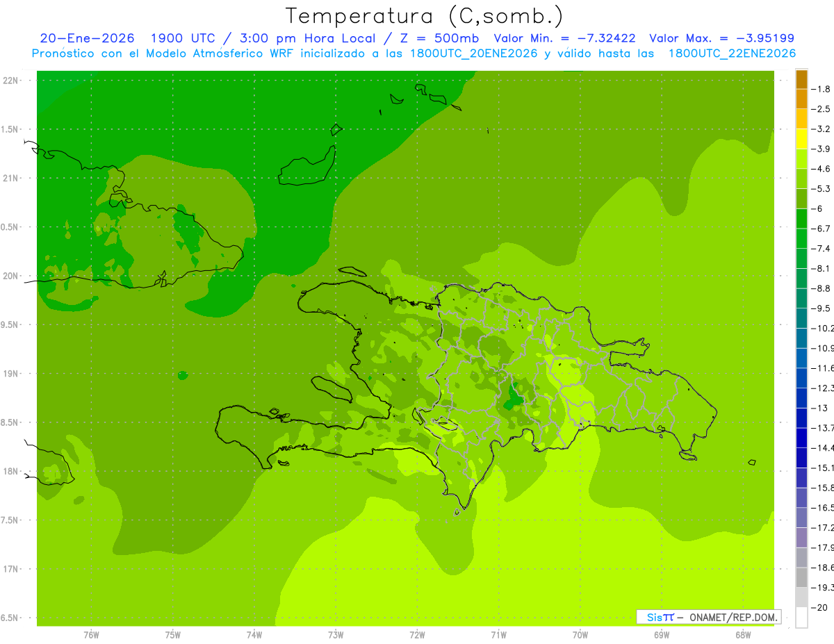Click the "71W" longitude label

coord(498,634)
